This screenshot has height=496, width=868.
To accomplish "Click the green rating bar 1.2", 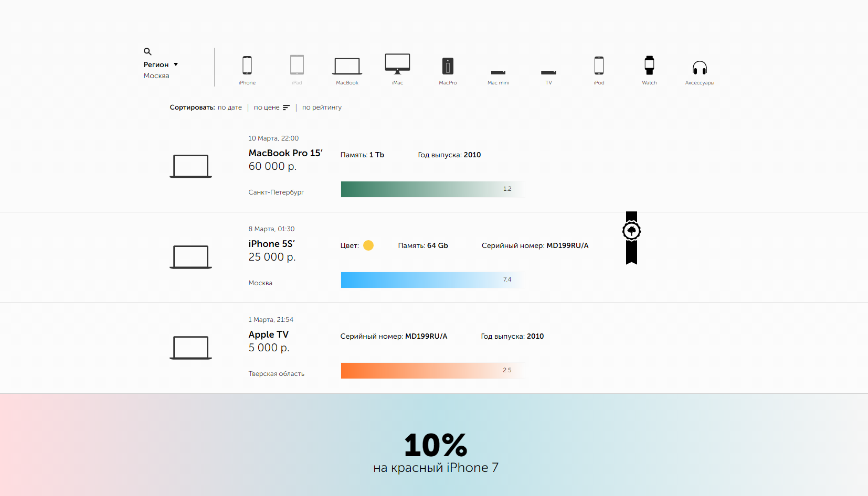I will click(433, 189).
